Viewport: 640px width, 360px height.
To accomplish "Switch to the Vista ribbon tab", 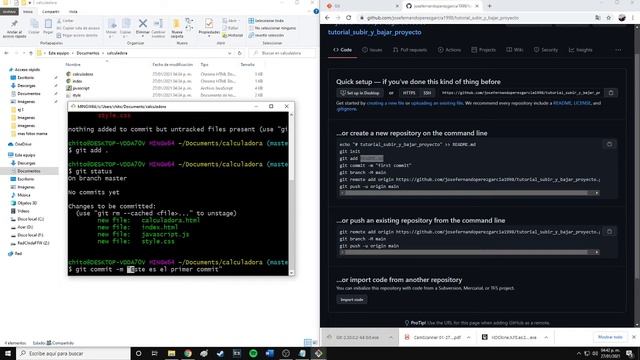I will (x=73, y=11).
